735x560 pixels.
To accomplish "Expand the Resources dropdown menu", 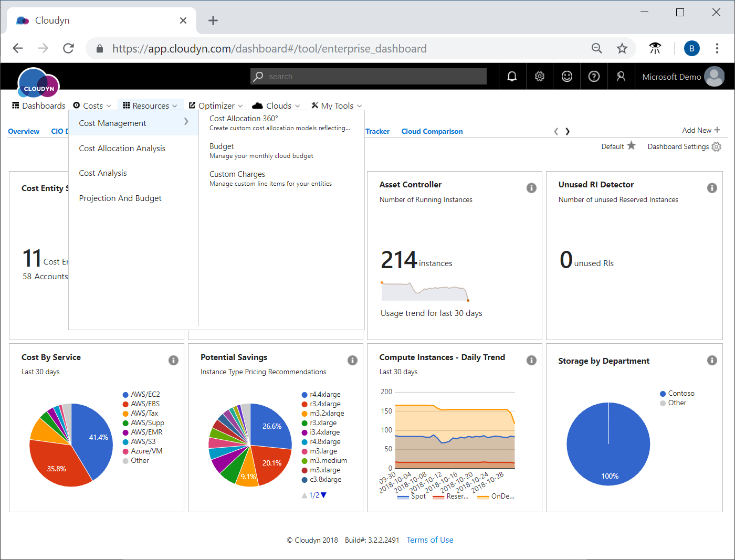I will coord(150,105).
